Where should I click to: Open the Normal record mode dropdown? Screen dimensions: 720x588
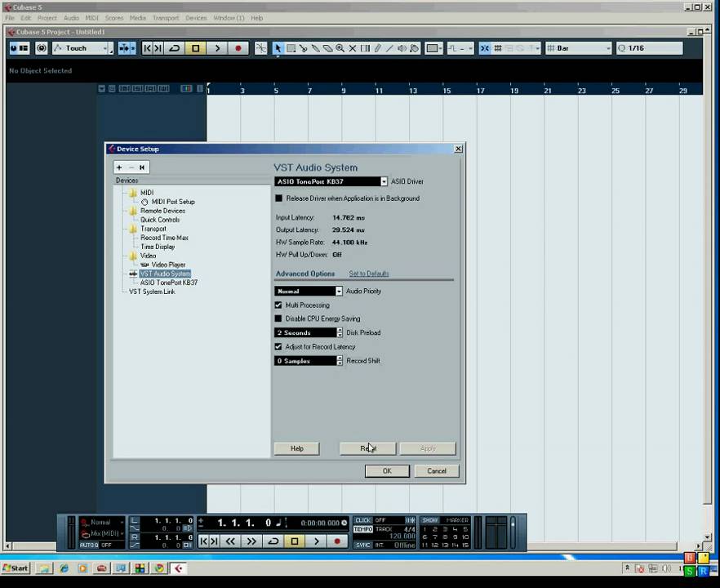102,523
